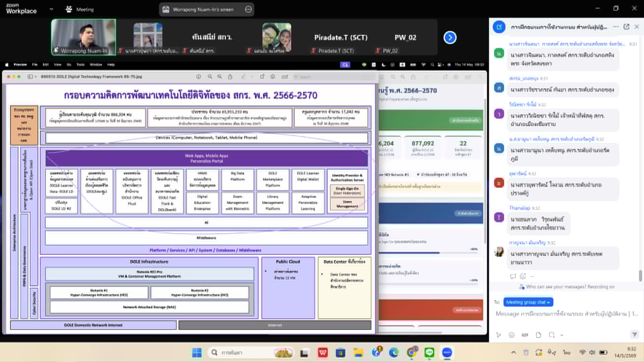Click the battery tray icon
Image resolution: width=644 pixels, height=362 pixels.
point(603,352)
